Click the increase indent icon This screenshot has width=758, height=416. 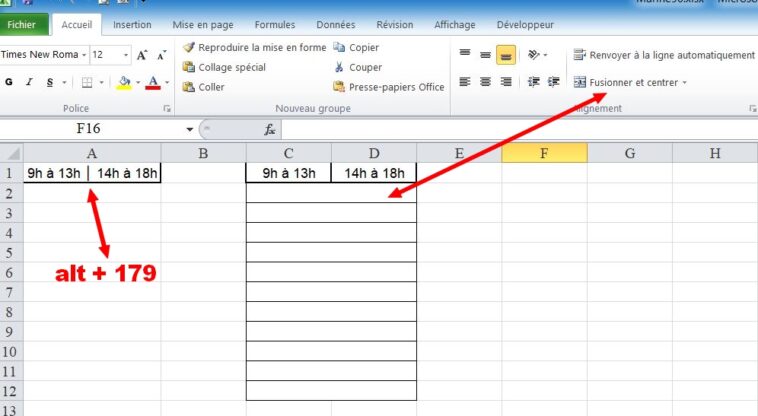click(x=553, y=83)
